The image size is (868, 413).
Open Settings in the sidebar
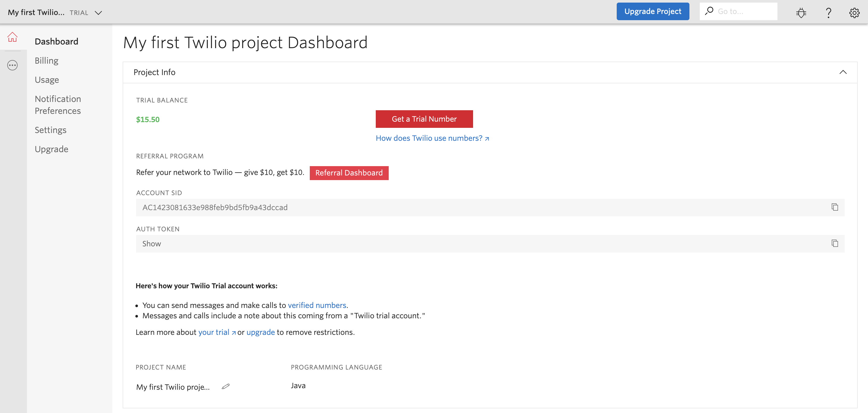click(50, 130)
